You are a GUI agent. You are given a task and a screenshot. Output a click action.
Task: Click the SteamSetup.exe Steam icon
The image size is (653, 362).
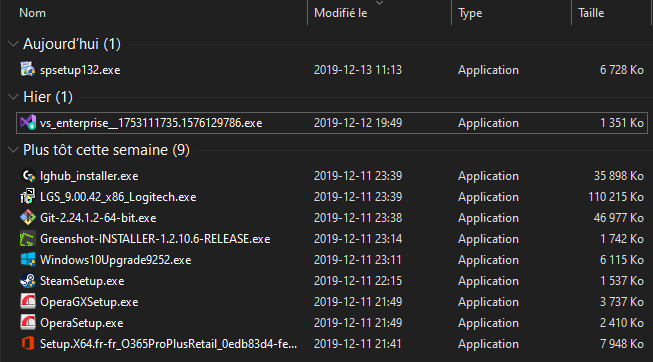[28, 281]
